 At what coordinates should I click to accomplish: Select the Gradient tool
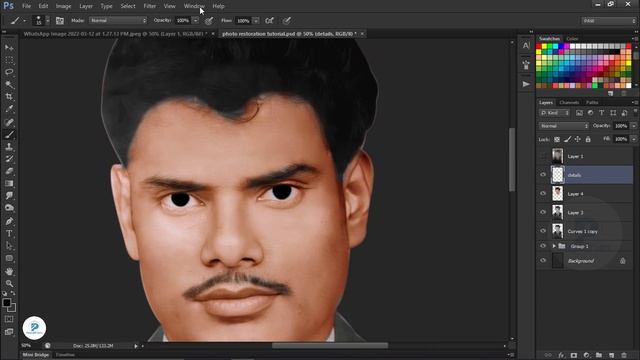click(9, 183)
